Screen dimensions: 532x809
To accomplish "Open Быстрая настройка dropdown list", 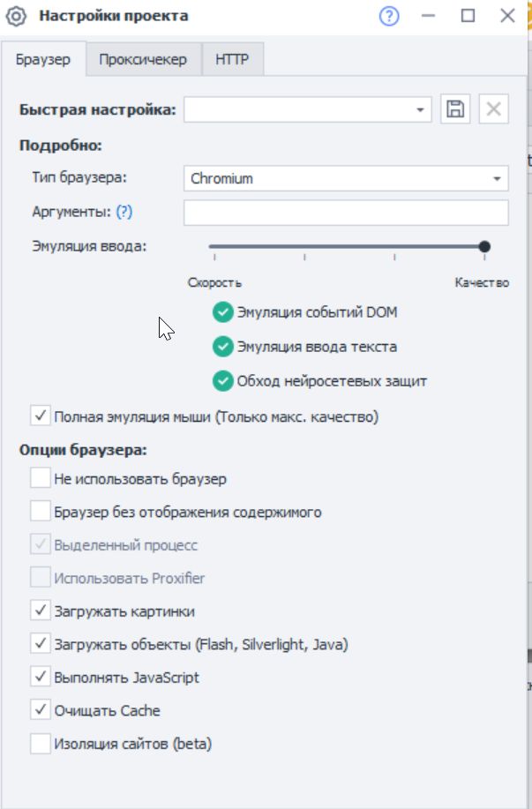I will [421, 109].
